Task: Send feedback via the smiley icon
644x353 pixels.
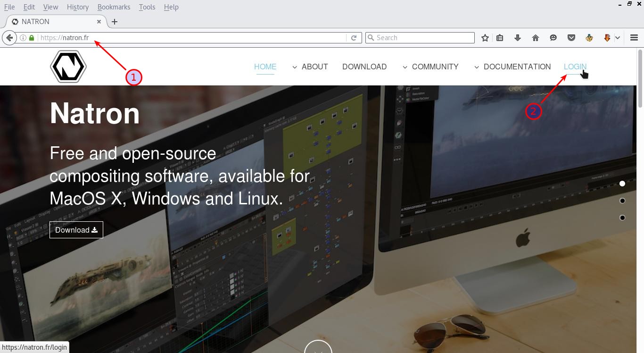Action: tap(553, 37)
